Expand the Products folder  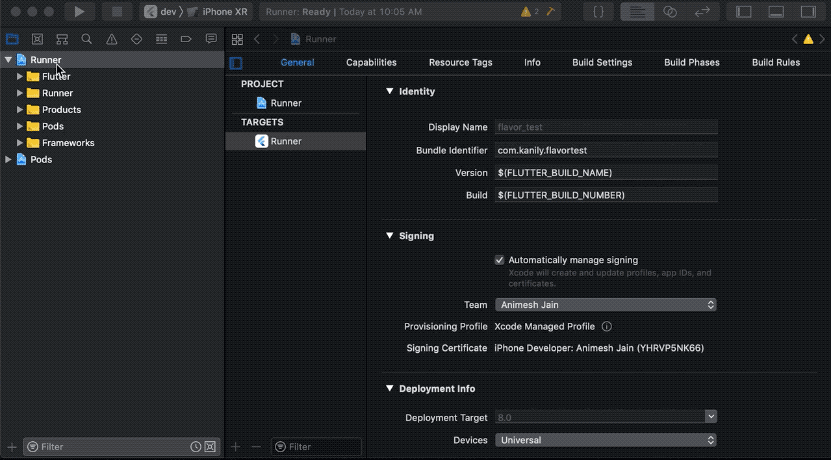click(20, 110)
